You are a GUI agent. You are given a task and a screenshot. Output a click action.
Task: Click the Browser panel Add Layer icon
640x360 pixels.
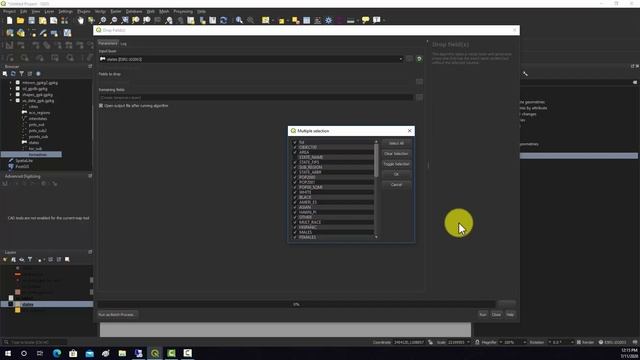click(x=5, y=74)
